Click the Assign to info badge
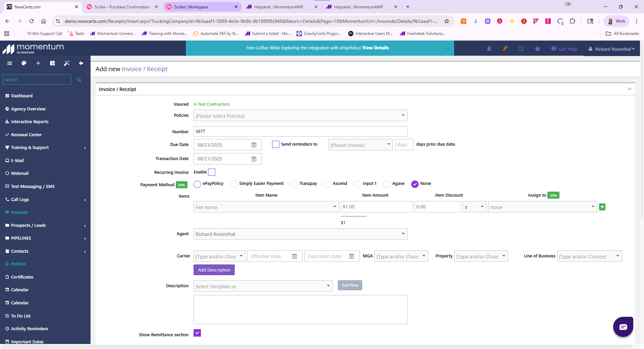 coord(553,195)
